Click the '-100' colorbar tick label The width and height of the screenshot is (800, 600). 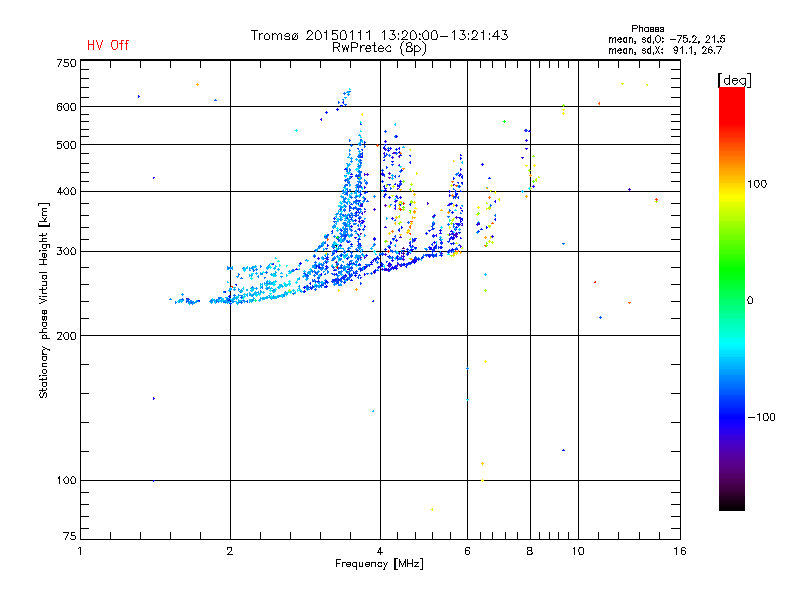click(x=761, y=417)
